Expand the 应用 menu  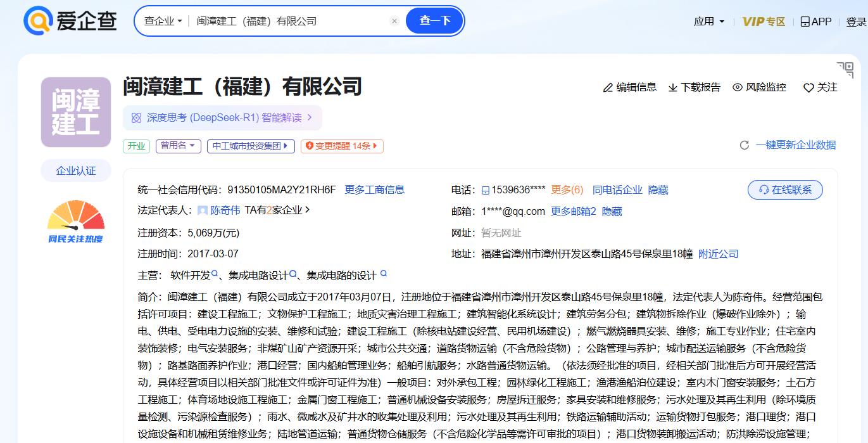pyautogui.click(x=709, y=22)
